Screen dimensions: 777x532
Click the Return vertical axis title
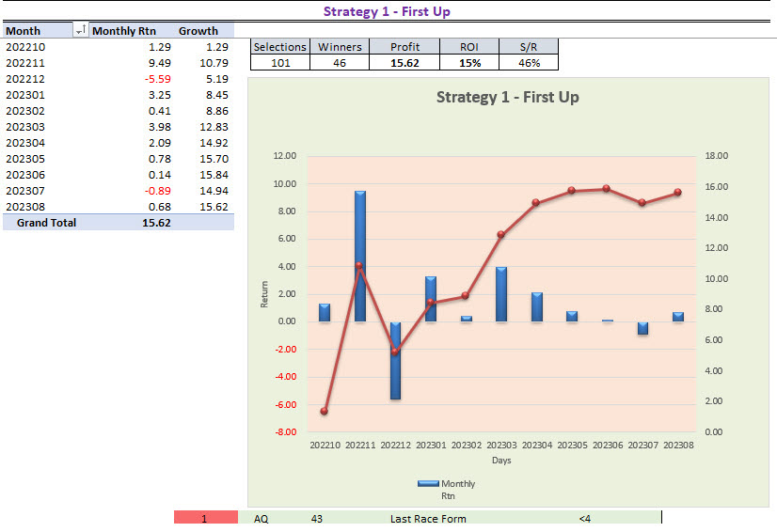[x=264, y=294]
